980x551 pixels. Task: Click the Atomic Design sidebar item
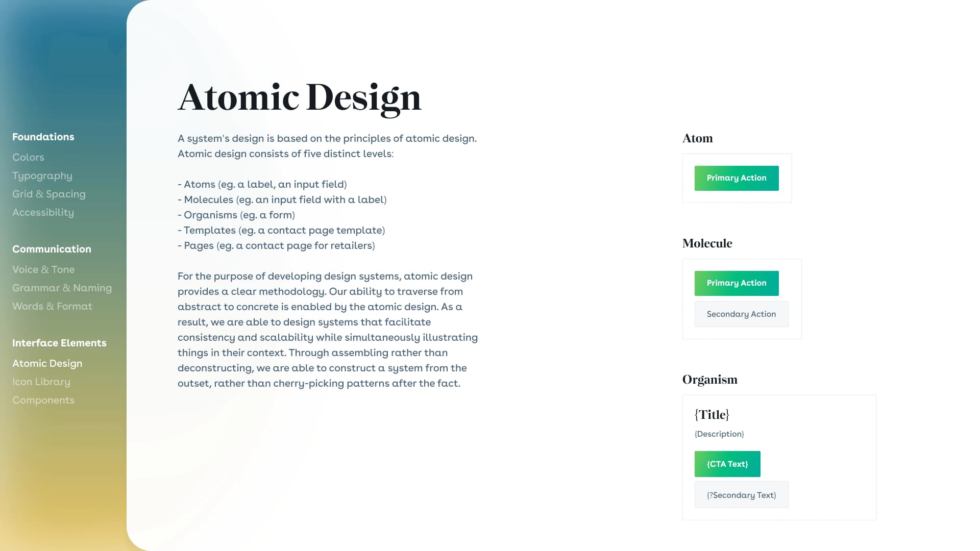click(47, 363)
